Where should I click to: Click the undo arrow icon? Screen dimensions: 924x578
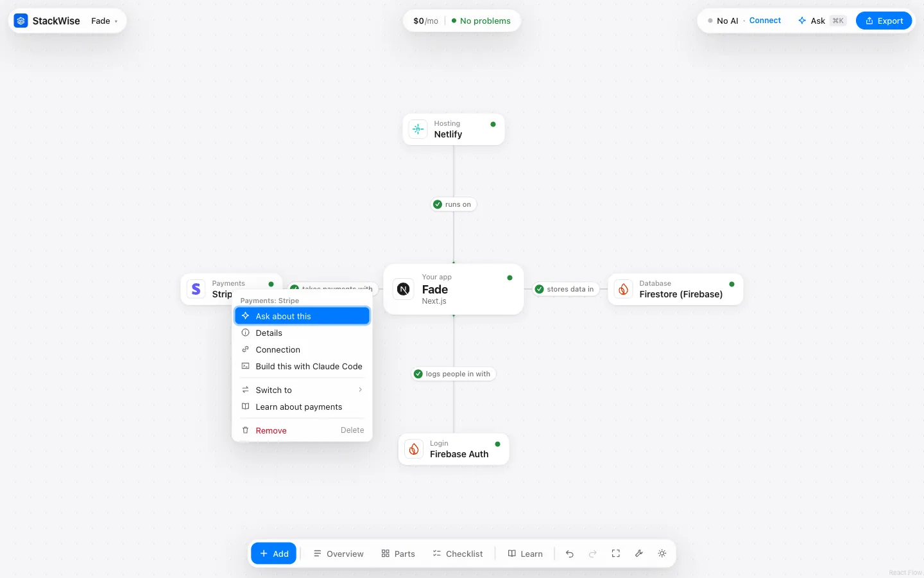[570, 554]
